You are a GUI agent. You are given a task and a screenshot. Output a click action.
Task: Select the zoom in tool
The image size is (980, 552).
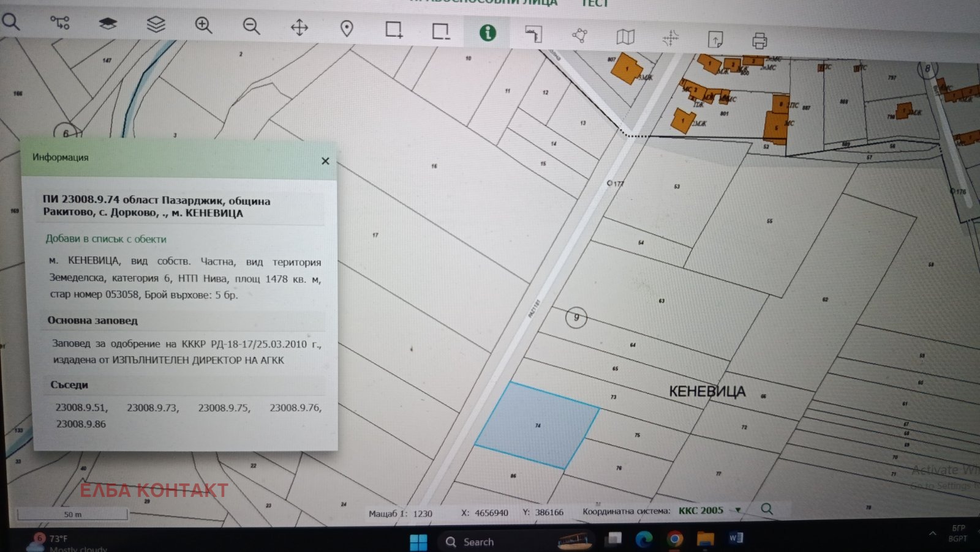point(203,26)
